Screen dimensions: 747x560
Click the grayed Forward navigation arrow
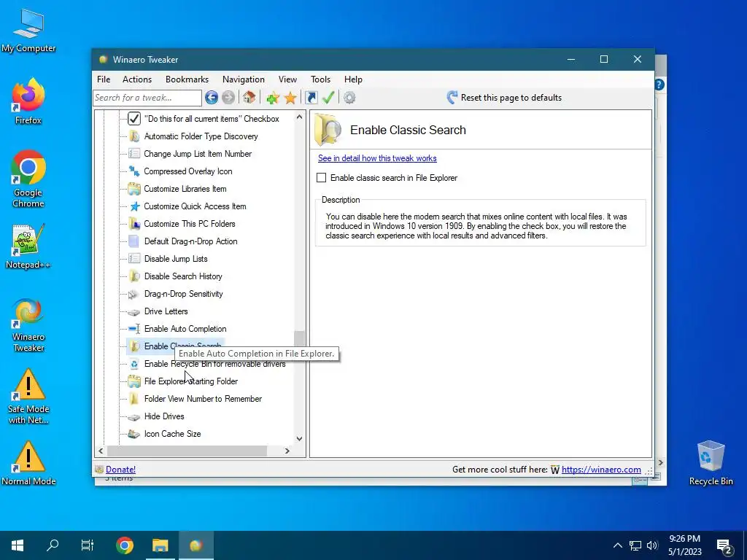tap(228, 98)
